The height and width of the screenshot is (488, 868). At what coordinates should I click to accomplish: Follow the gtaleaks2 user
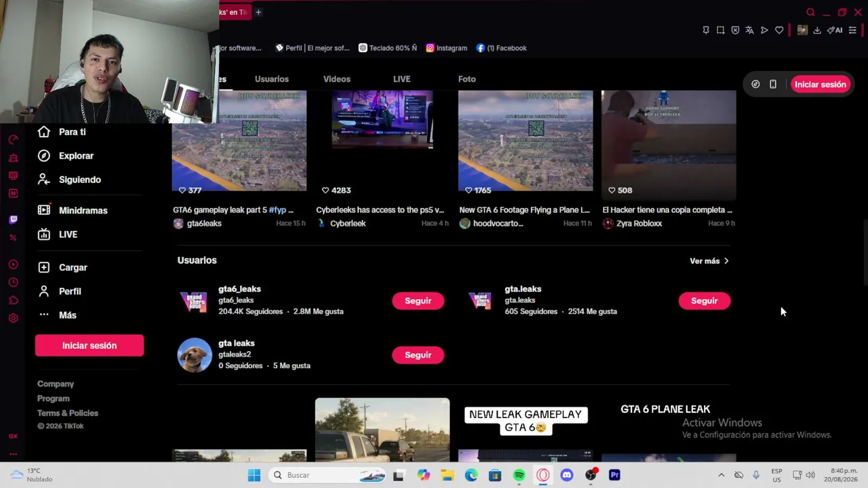(x=418, y=355)
